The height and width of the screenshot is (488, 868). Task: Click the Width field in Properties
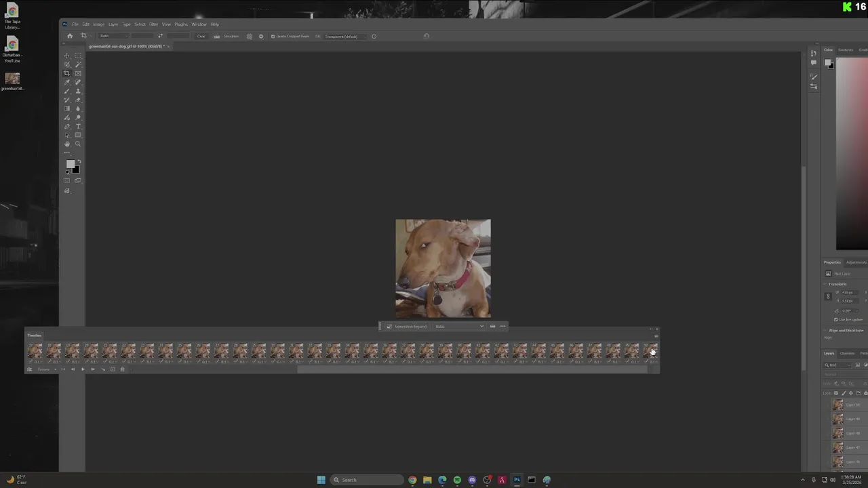click(850, 292)
